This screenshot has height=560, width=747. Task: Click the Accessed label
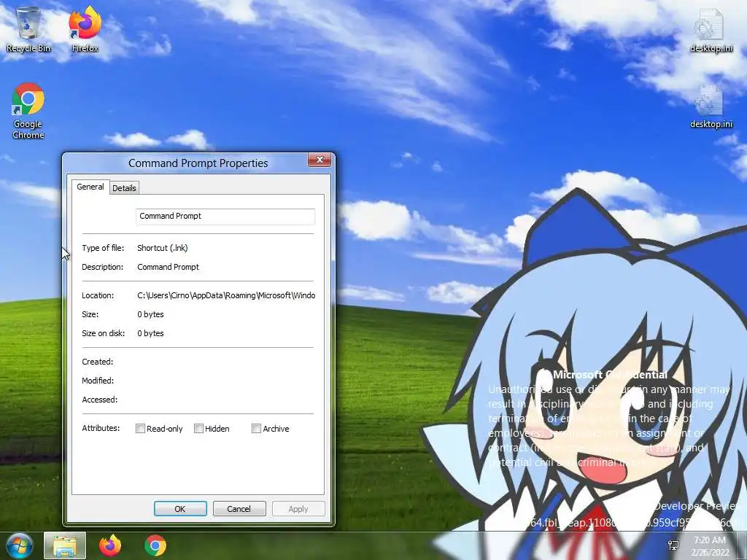[99, 400]
